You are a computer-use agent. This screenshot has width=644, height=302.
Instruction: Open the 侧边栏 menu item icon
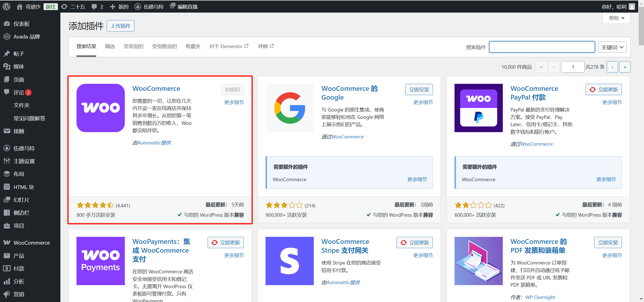pyautogui.click(x=7, y=212)
